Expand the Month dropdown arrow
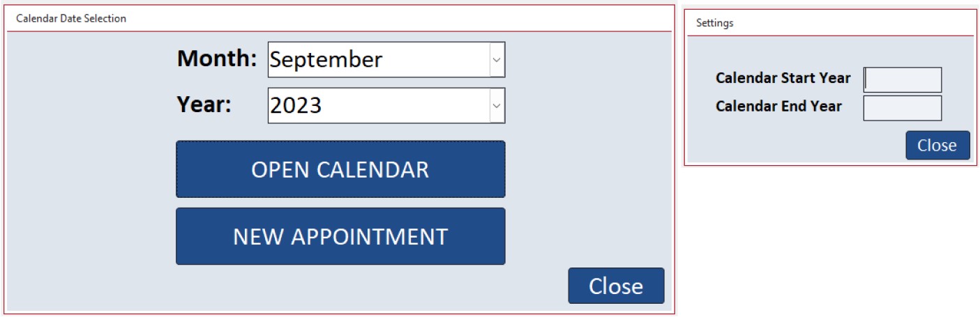The width and height of the screenshot is (980, 317). [497, 60]
